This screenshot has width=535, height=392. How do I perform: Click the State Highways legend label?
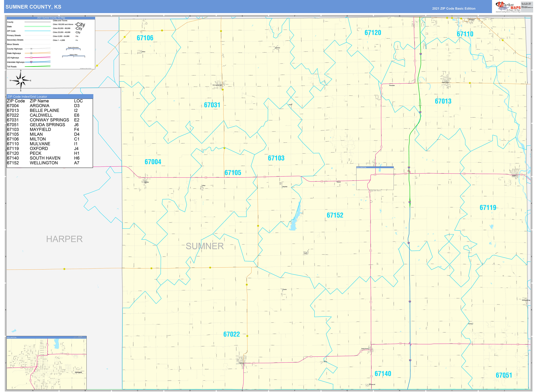[14, 53]
